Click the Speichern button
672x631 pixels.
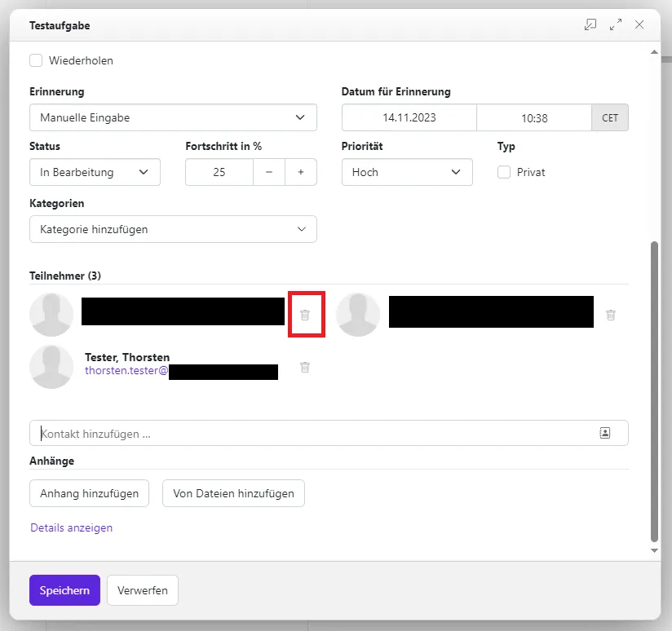64,590
